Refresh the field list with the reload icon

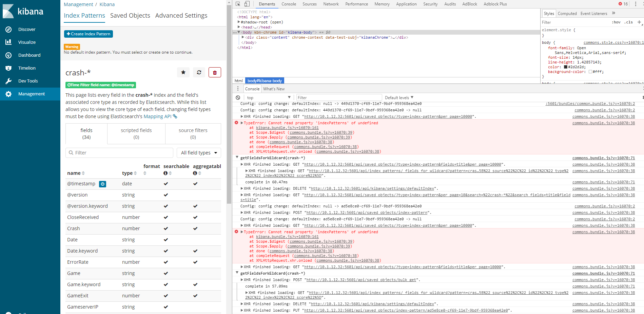point(199,72)
